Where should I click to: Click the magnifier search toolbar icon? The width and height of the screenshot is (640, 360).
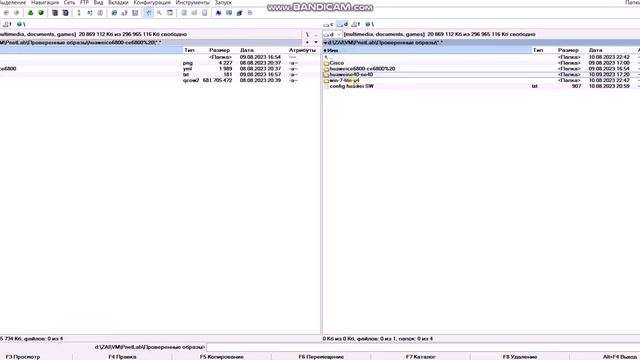[159, 13]
